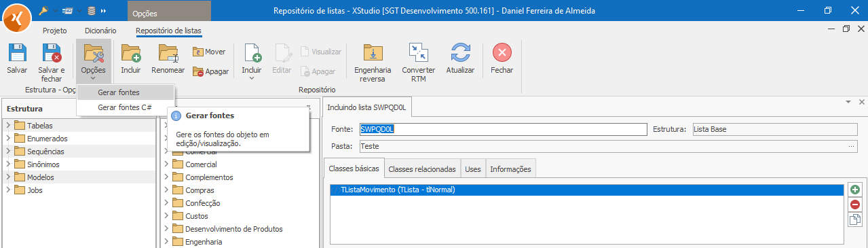Click the Salvar e fechar icon

[52, 53]
